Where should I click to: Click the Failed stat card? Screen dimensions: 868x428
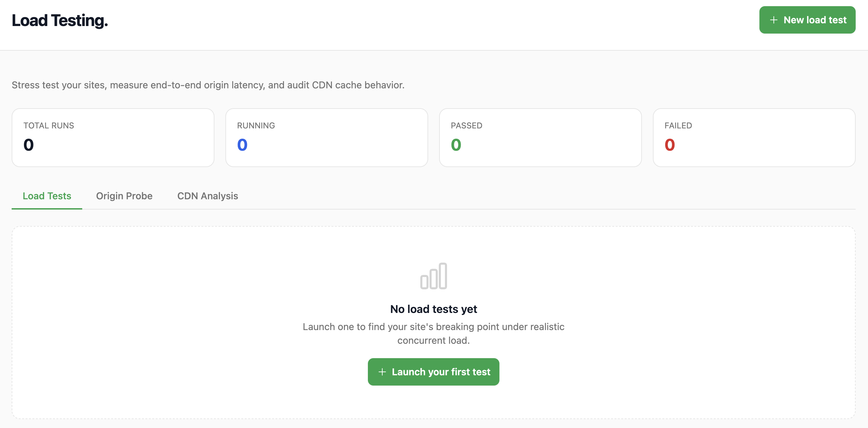pyautogui.click(x=754, y=138)
